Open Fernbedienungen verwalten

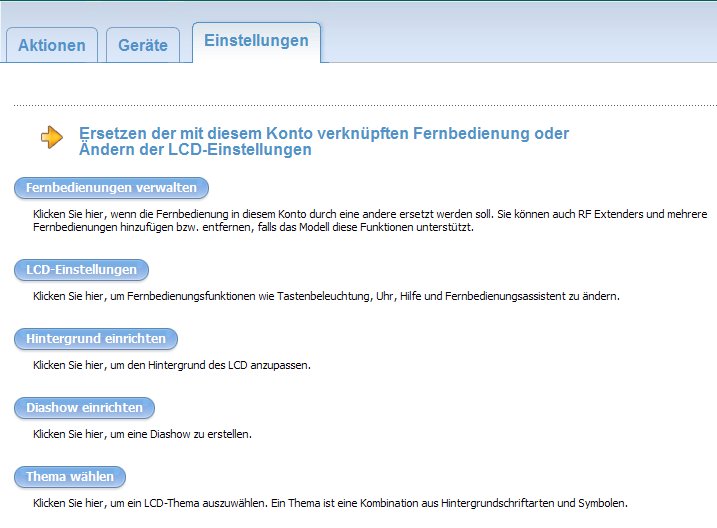coord(111,188)
